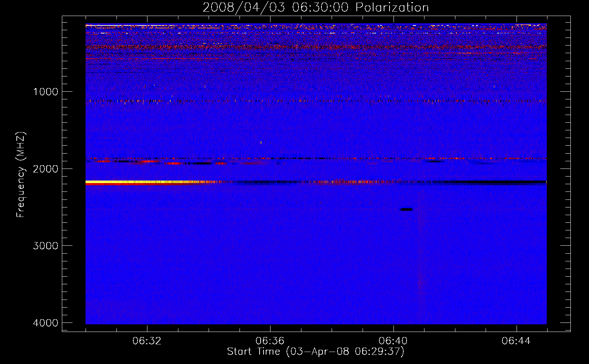Click the 06:44 time tick label
589x364 pixels.
(516, 341)
